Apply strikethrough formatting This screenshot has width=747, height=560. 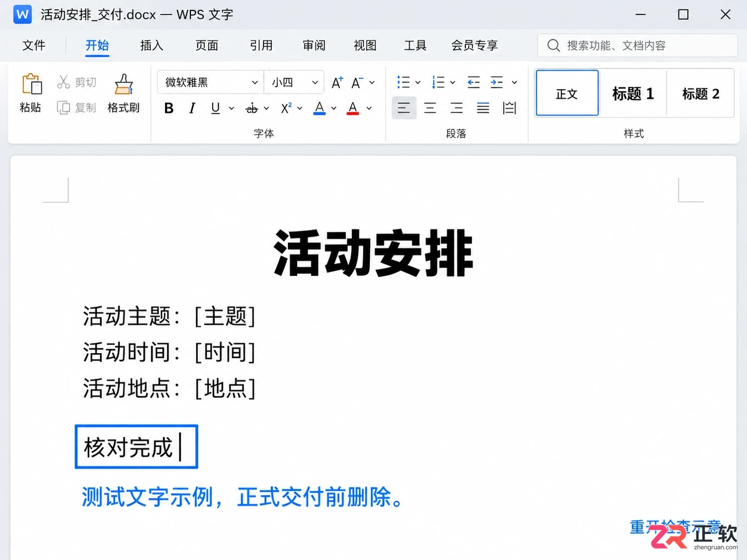(x=252, y=108)
